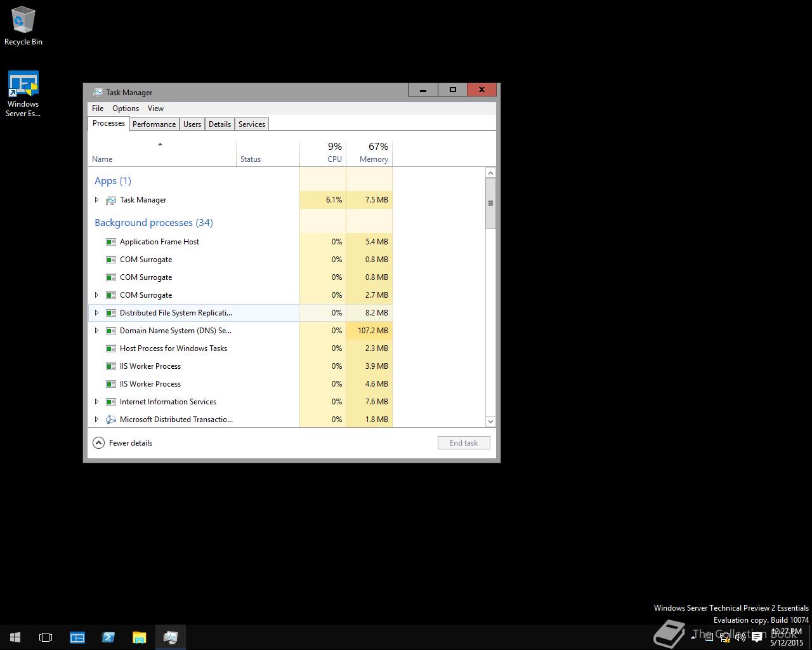The image size is (812, 650).
Task: Open the Windows Server Essentials desktop shortcut
Action: 23,94
